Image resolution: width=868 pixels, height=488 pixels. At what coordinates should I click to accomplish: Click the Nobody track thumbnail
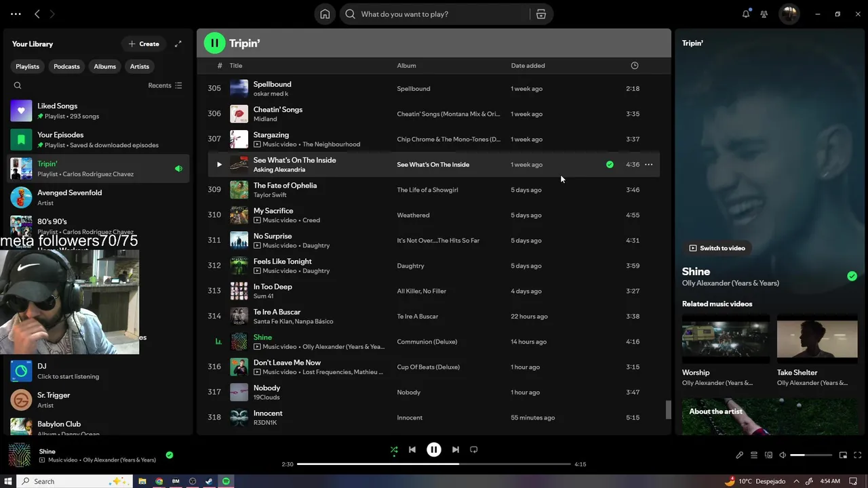coord(239,392)
